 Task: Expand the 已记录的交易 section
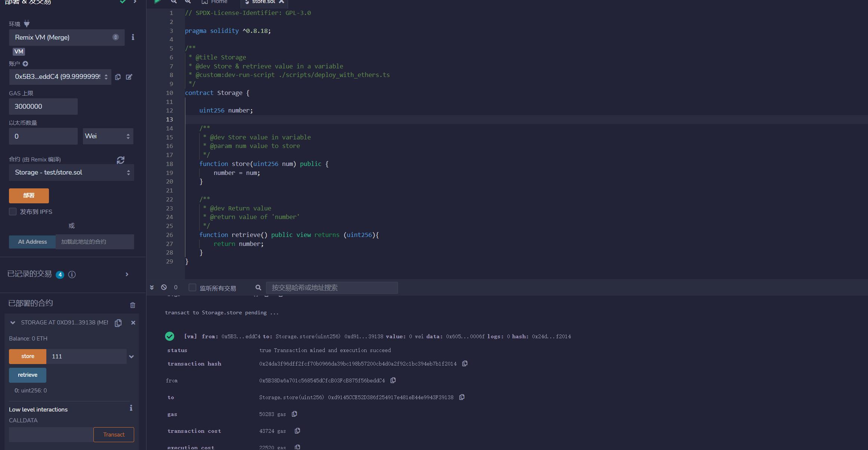[x=127, y=274]
